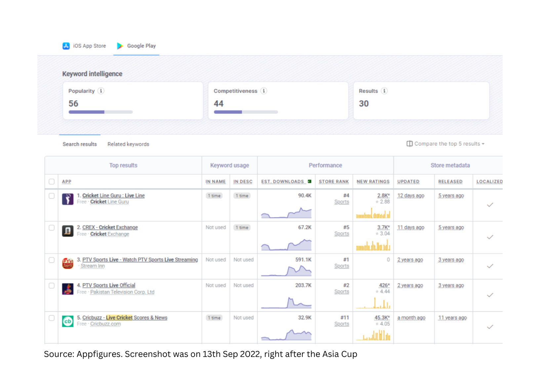Click the CREX Cricket Exchange app icon
The image size is (536, 392).
click(67, 231)
